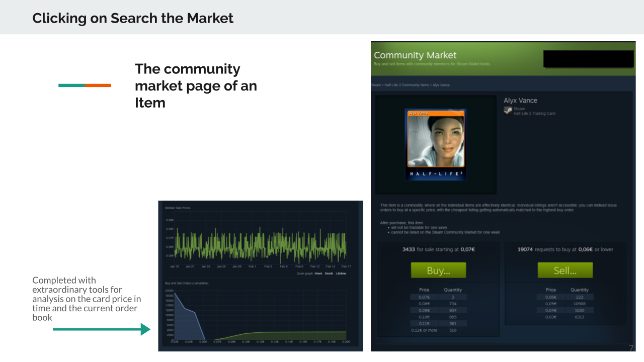The width and height of the screenshot is (644, 362).
Task: Click inside the cumulative Buy and Sell Orders chart
Action: click(x=260, y=314)
